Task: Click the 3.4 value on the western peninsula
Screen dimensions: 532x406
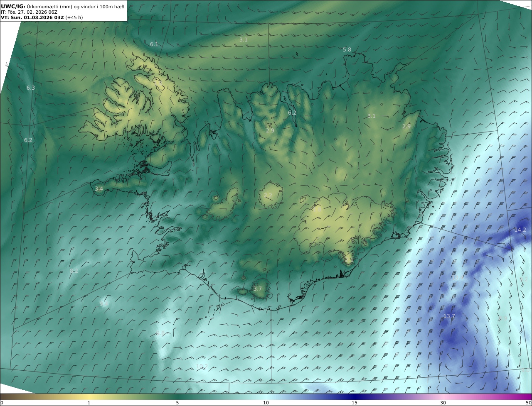Action: [x=99, y=189]
